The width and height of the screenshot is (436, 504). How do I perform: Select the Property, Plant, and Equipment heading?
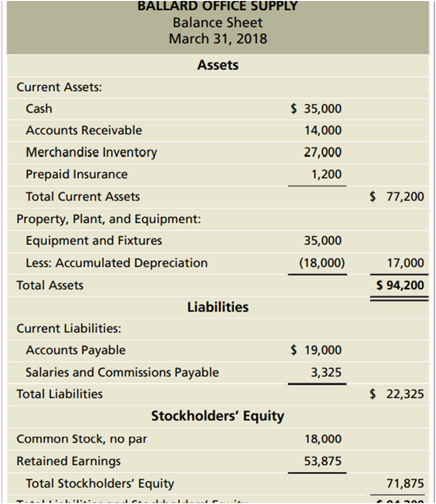109,219
